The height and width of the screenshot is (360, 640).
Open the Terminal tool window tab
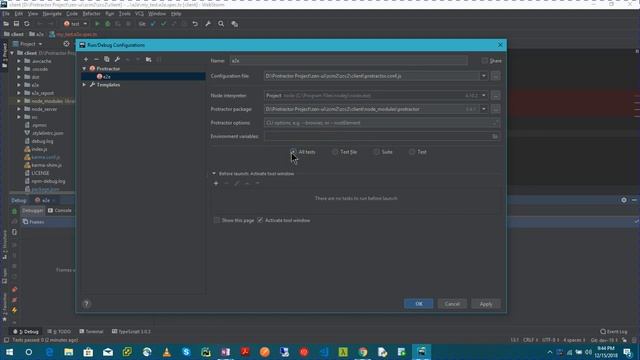pyautogui.click(x=91, y=331)
